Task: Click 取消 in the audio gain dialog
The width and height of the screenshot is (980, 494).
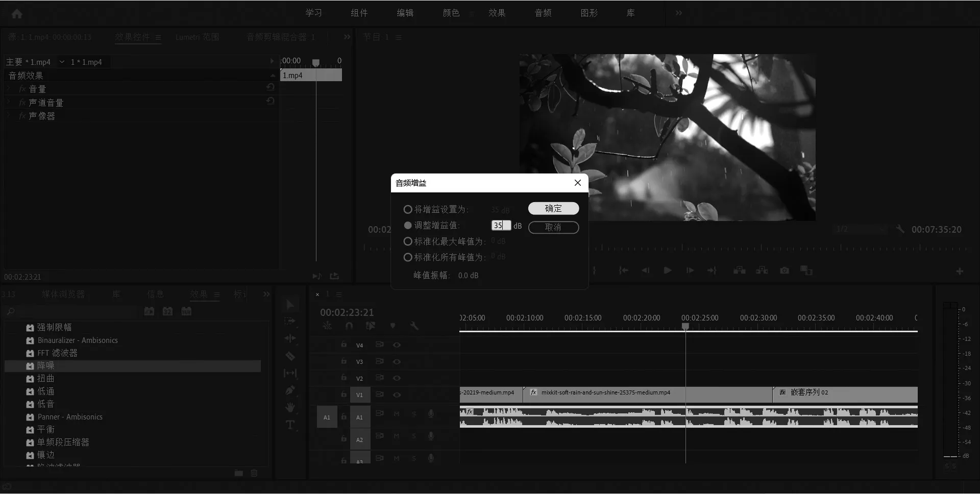Action: (553, 227)
